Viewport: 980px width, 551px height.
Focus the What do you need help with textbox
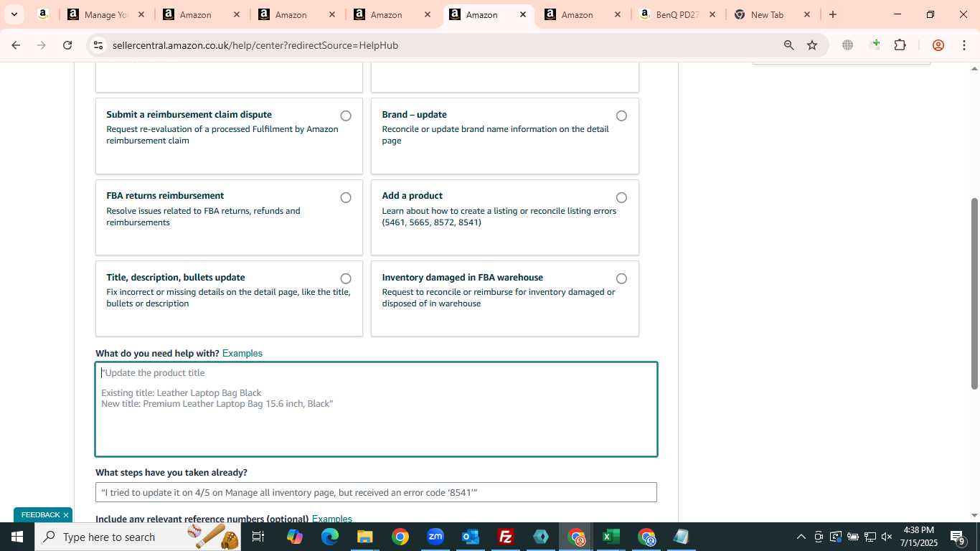[x=376, y=410]
